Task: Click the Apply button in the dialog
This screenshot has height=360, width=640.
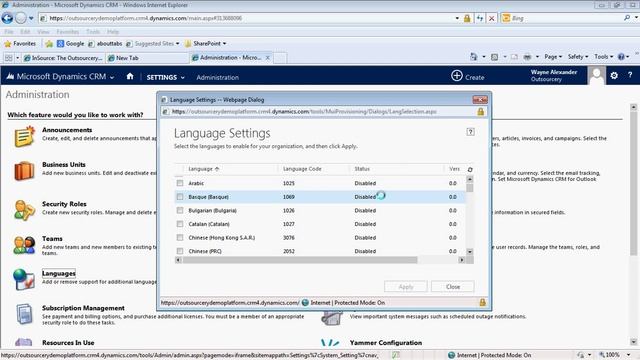Action: (406, 287)
